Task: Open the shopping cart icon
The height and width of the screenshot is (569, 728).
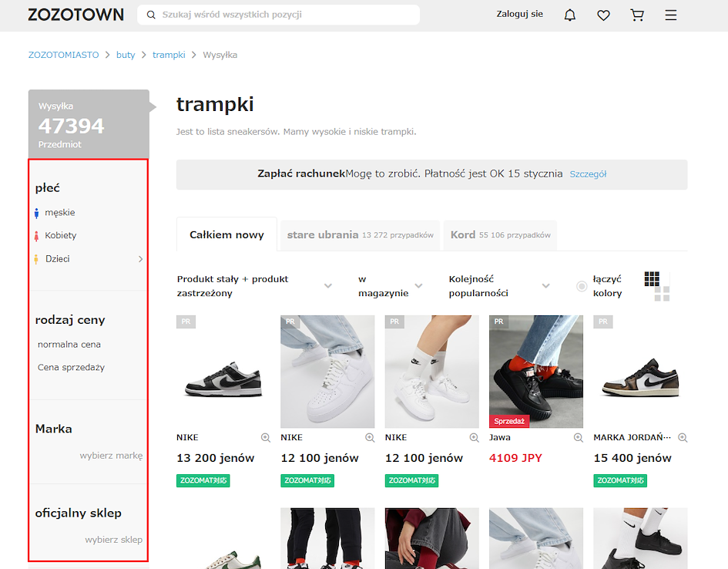Action: [x=637, y=15]
